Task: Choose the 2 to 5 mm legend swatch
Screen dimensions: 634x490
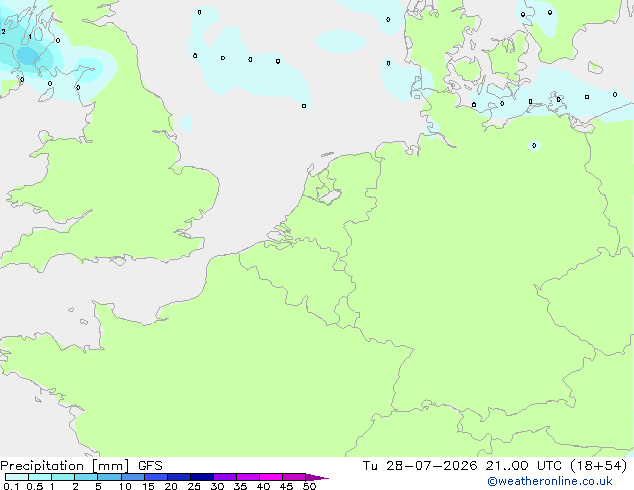Action: coord(86,477)
